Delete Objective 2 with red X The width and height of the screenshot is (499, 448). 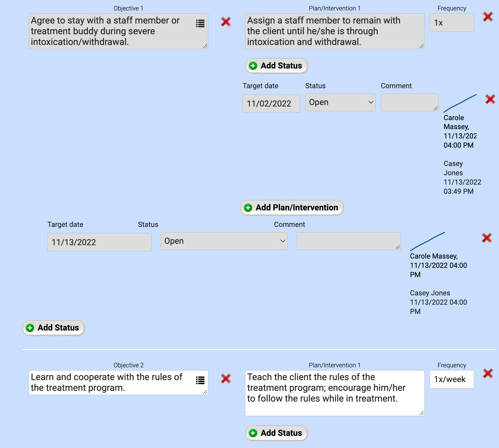[226, 378]
